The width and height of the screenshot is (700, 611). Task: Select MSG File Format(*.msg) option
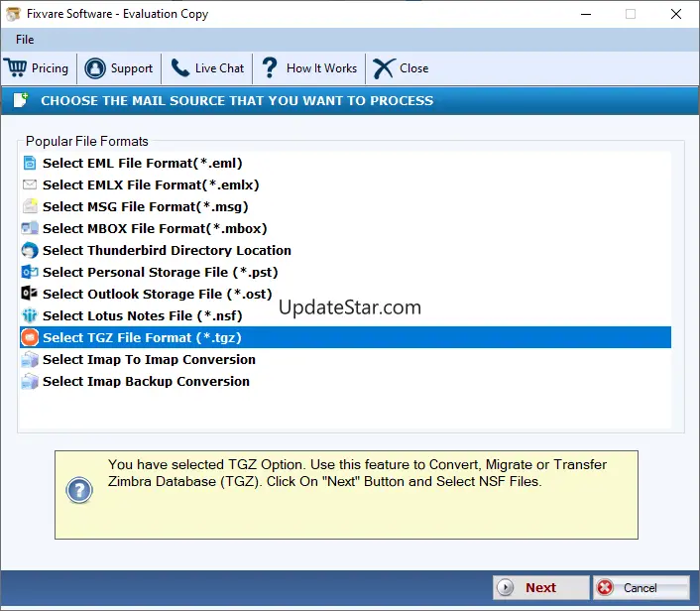(x=146, y=206)
